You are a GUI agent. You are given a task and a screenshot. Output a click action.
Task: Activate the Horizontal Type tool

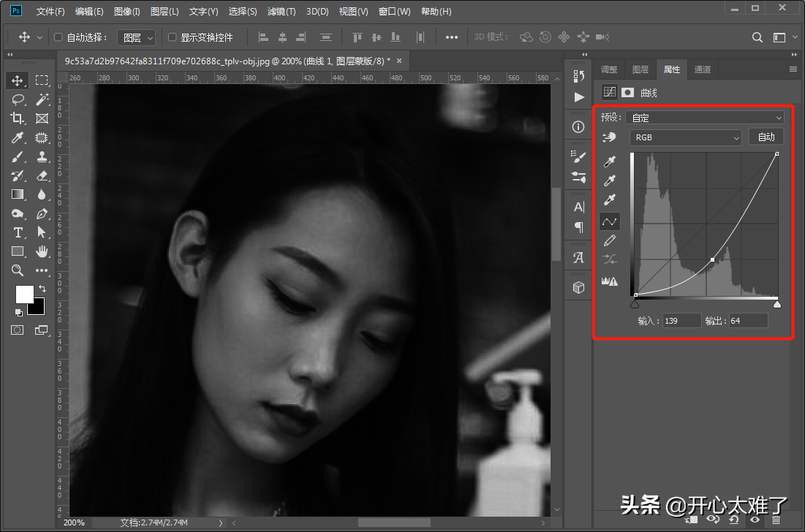click(x=18, y=232)
